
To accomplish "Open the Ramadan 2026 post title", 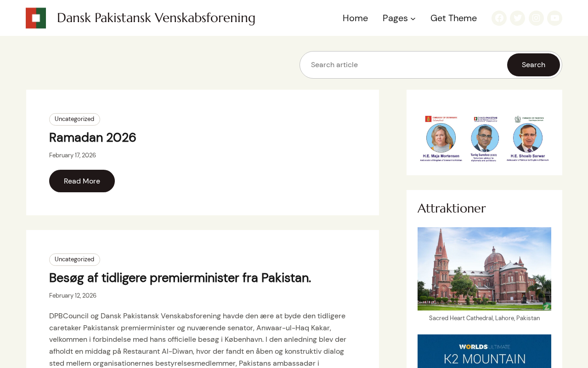I will [x=93, y=138].
